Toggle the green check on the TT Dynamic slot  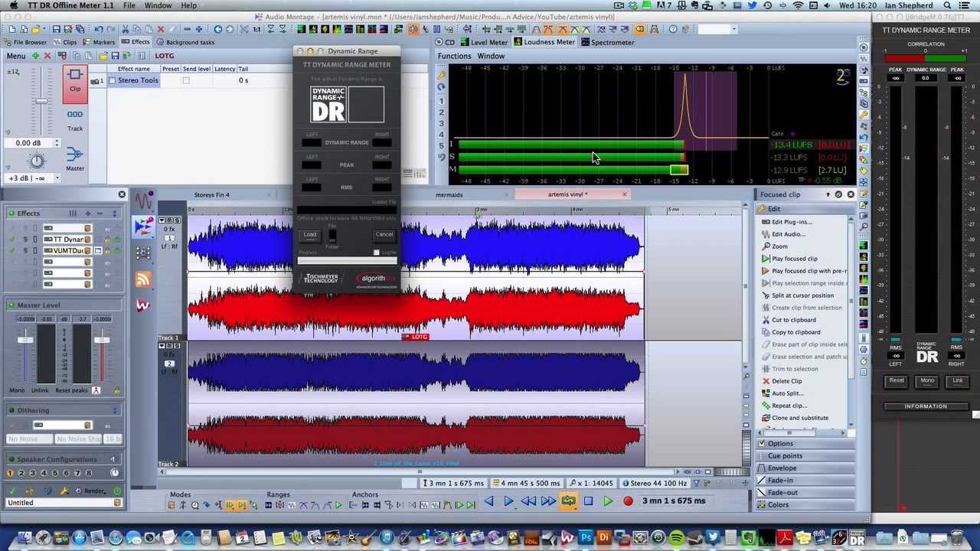coord(11,240)
